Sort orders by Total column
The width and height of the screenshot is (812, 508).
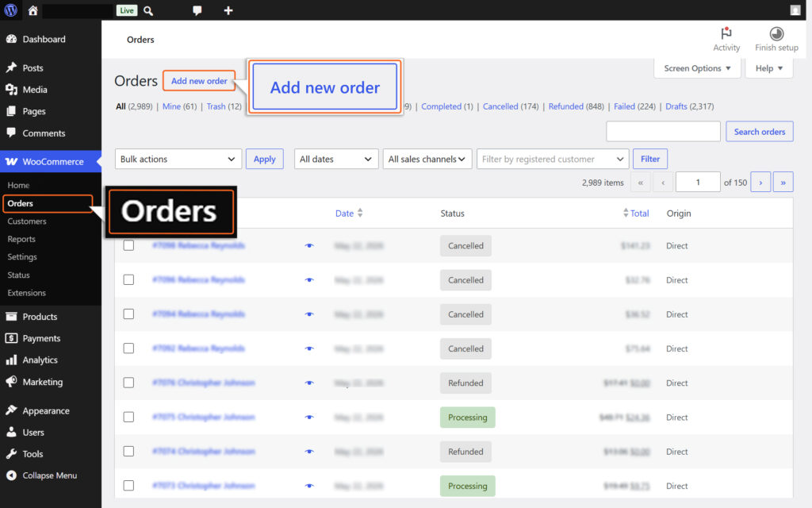click(x=636, y=213)
